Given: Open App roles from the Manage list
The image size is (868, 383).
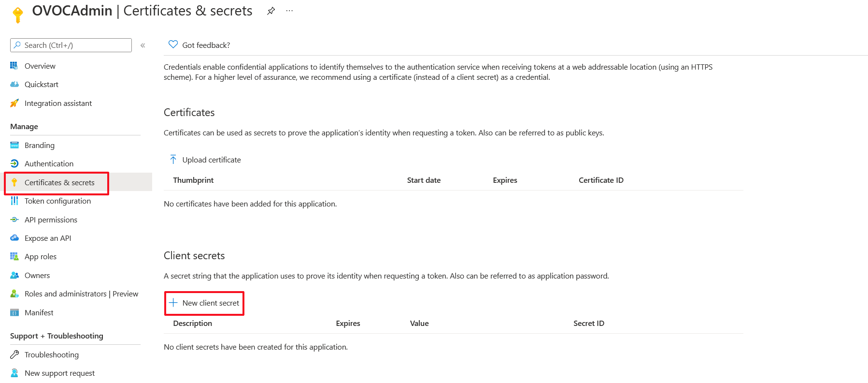Looking at the screenshot, I should point(41,257).
